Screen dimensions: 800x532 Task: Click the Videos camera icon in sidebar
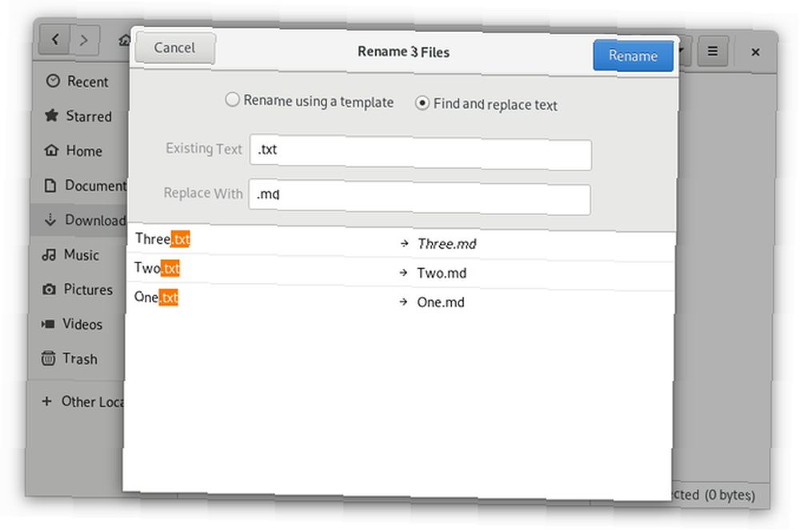[x=48, y=324]
